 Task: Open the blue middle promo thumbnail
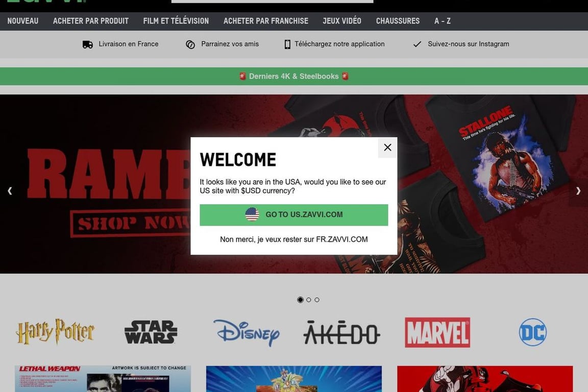pos(294,379)
